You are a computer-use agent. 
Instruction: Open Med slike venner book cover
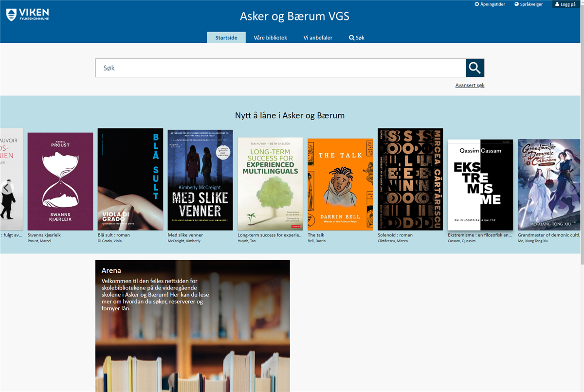click(x=200, y=179)
